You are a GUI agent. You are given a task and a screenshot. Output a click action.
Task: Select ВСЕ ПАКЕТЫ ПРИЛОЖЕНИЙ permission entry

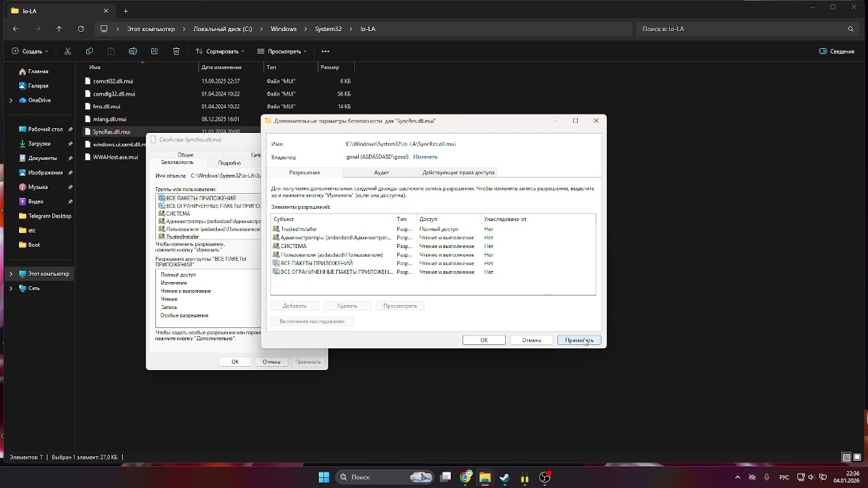click(433, 263)
